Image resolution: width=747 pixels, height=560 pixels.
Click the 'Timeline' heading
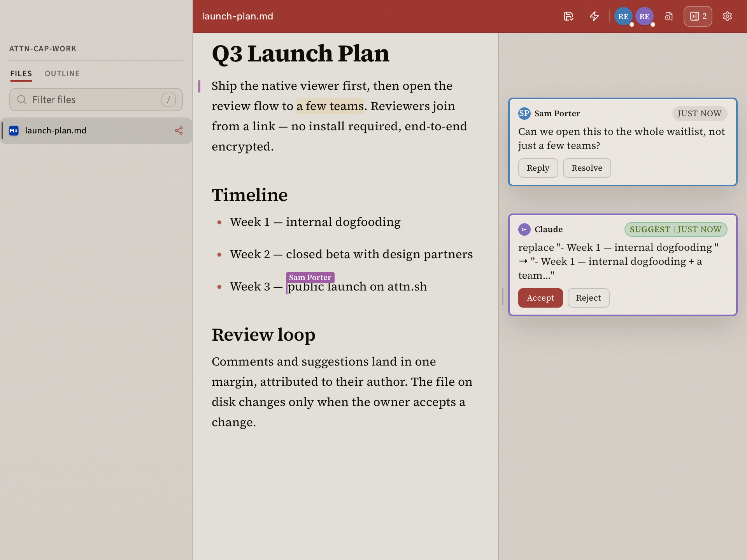[x=250, y=195]
